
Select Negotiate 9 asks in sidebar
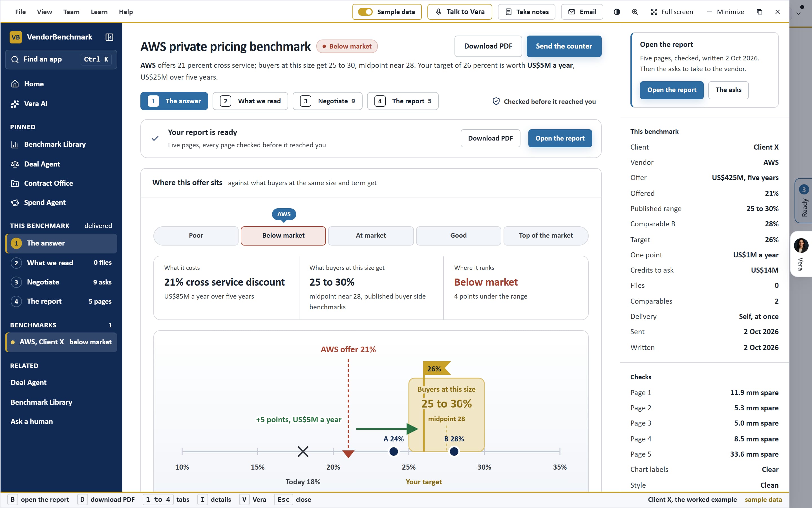point(61,282)
